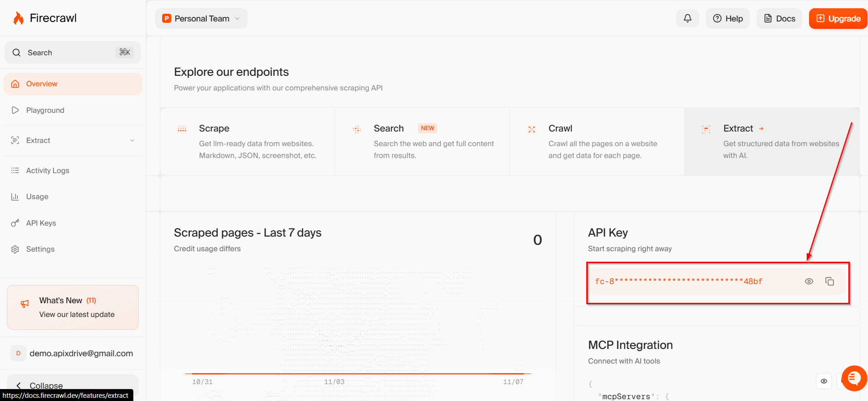Image resolution: width=868 pixels, height=401 pixels.
Task: Click the arrow beside Extract title
Action: (761, 129)
